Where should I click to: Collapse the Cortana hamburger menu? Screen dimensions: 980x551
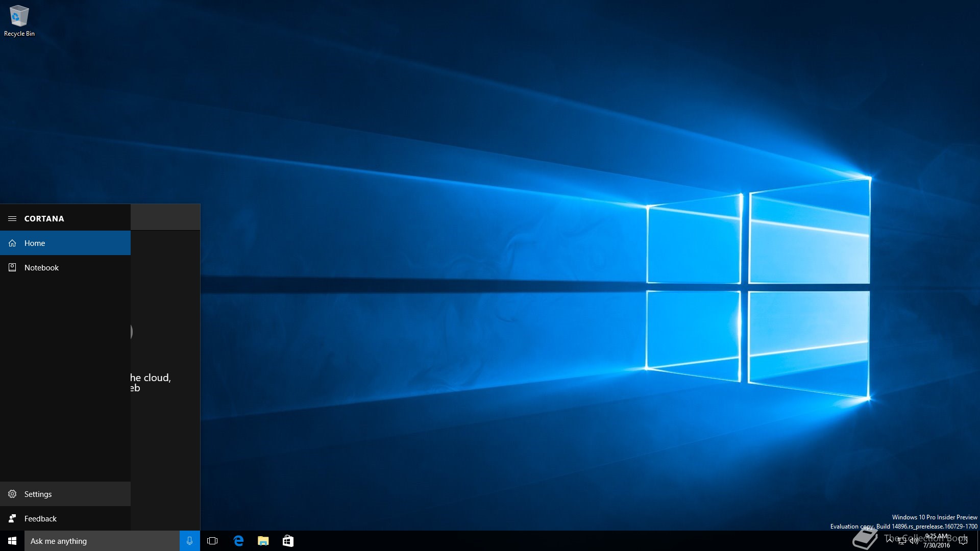12,218
